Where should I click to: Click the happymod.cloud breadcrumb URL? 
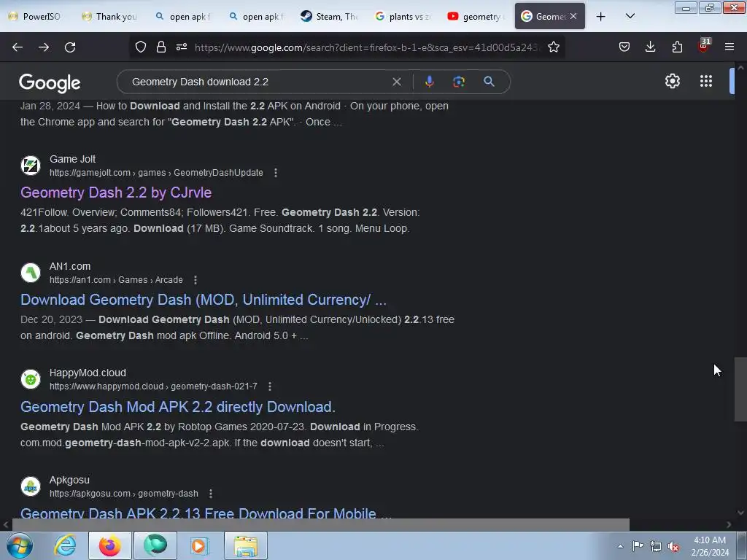[x=153, y=386]
